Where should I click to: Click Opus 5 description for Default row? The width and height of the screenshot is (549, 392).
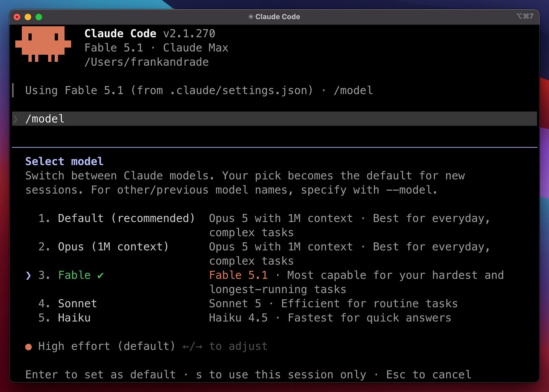pos(350,225)
